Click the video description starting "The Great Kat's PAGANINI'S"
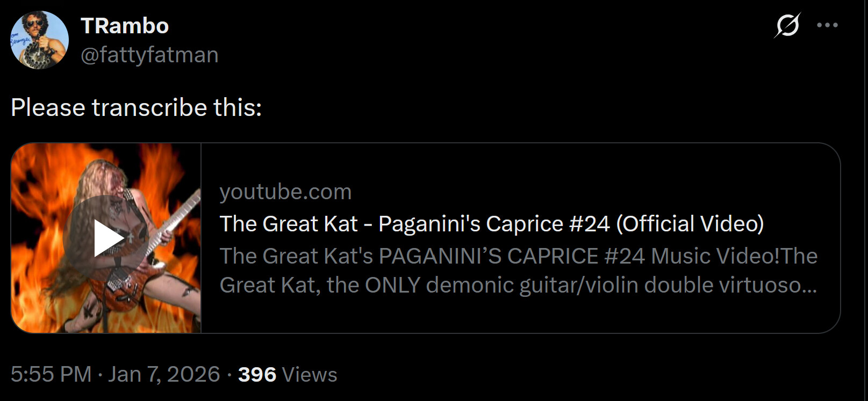 (x=518, y=256)
